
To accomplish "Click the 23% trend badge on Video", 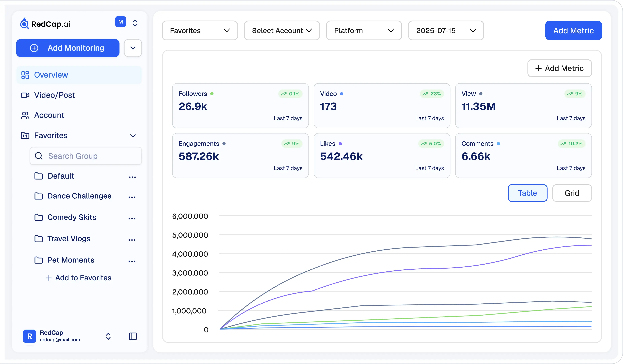I will tap(432, 94).
